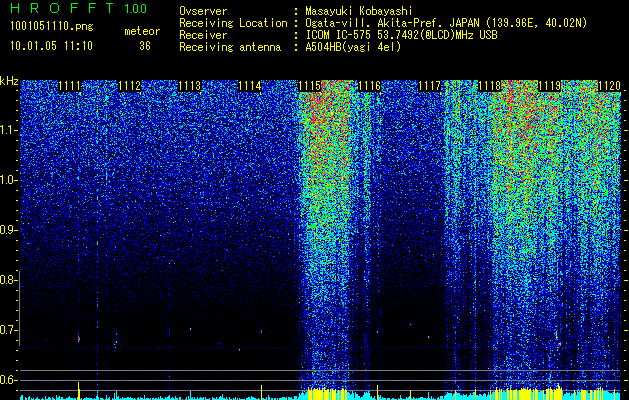The width and height of the screenshot is (629, 400).
Task: Click the 1117 time marker
Action: [430, 86]
